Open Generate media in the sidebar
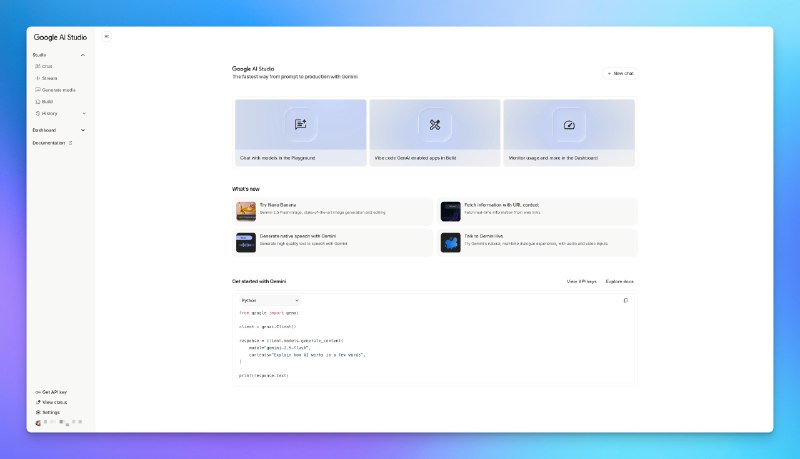The width and height of the screenshot is (800, 459). coord(55,90)
